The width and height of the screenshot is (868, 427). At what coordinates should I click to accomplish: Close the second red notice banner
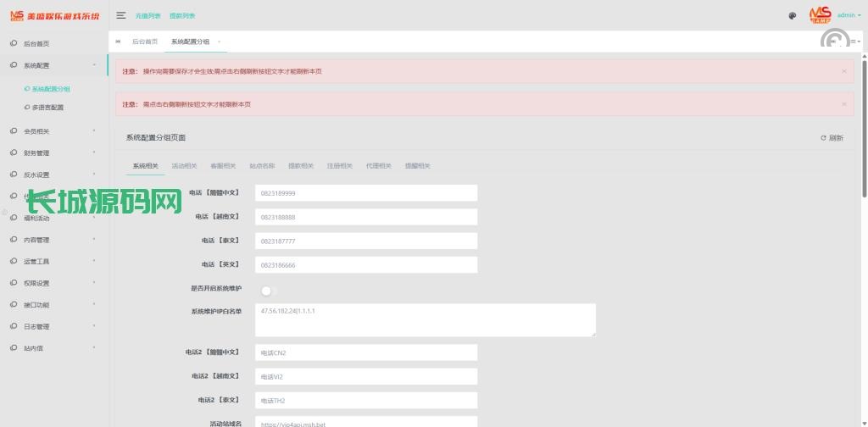pos(843,104)
